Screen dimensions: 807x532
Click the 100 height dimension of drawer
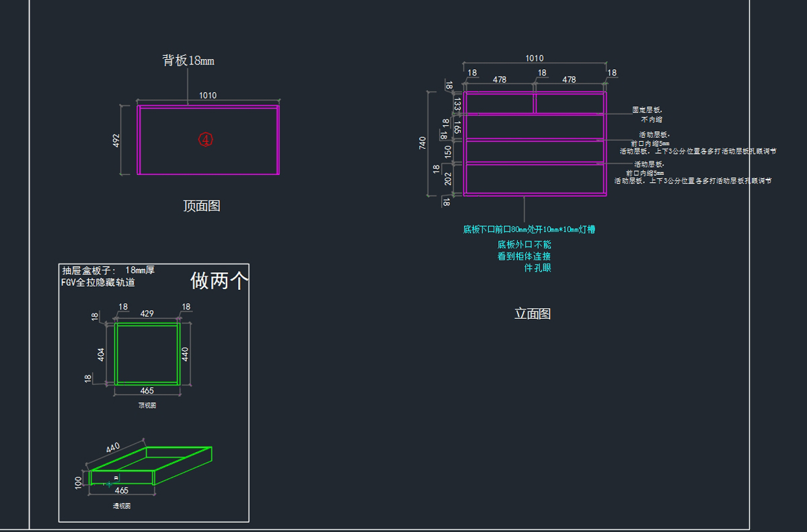point(79,482)
